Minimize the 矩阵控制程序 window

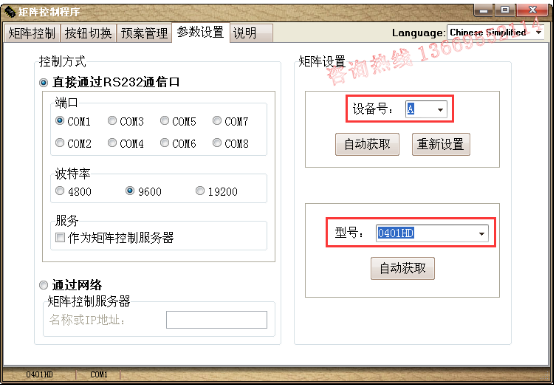[484, 10]
